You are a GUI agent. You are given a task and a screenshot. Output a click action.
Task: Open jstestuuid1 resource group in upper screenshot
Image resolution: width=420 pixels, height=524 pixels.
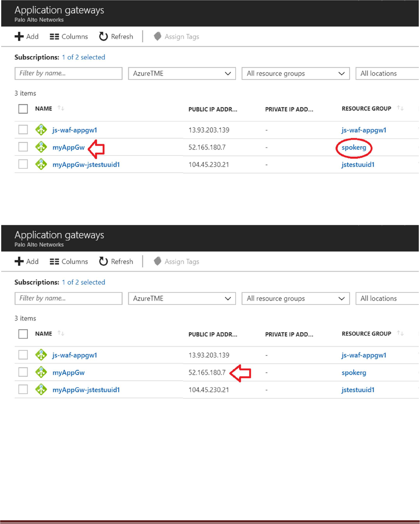click(x=358, y=165)
